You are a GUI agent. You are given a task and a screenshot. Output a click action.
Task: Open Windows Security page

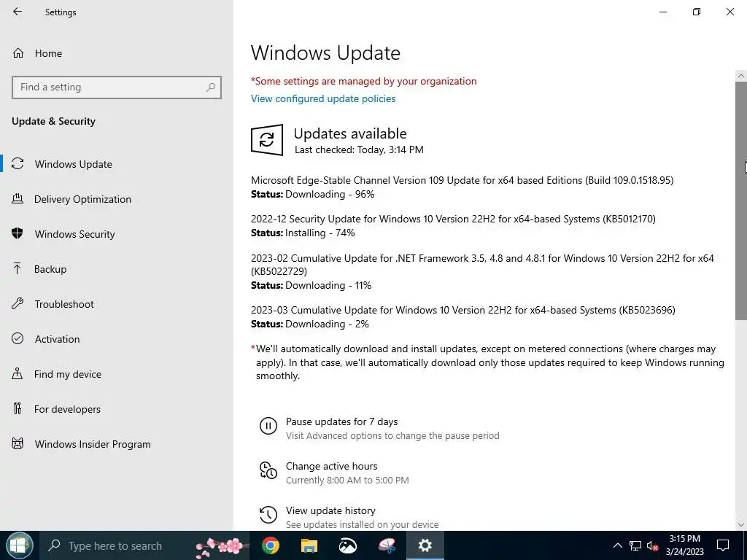tap(75, 234)
